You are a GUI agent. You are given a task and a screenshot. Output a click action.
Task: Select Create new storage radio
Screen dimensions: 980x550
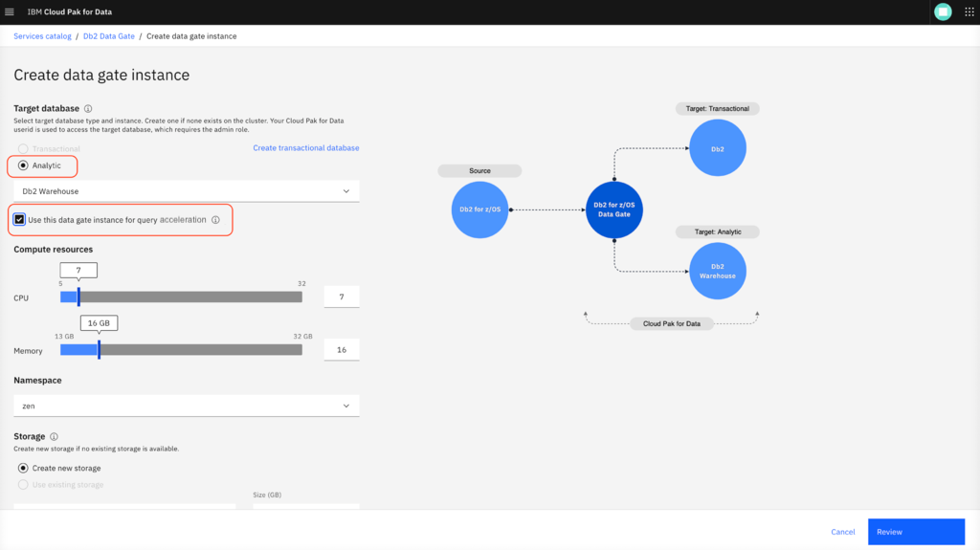(23, 468)
